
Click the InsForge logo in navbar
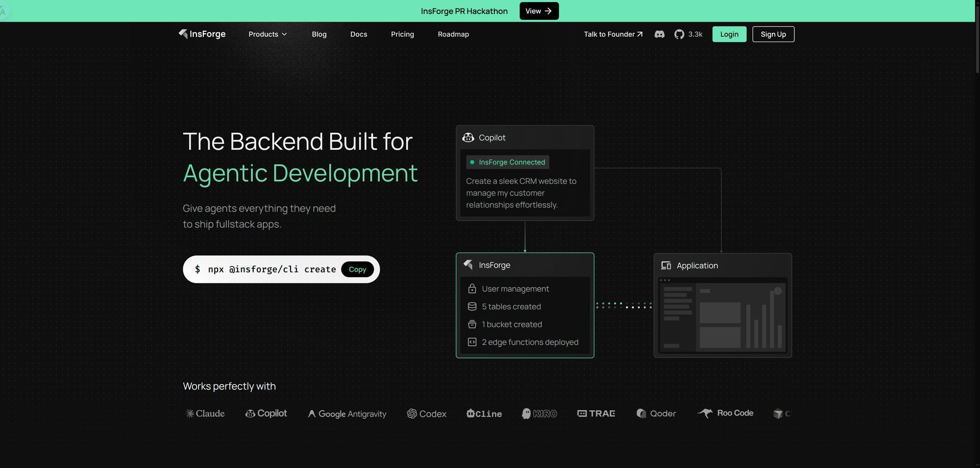tap(202, 34)
